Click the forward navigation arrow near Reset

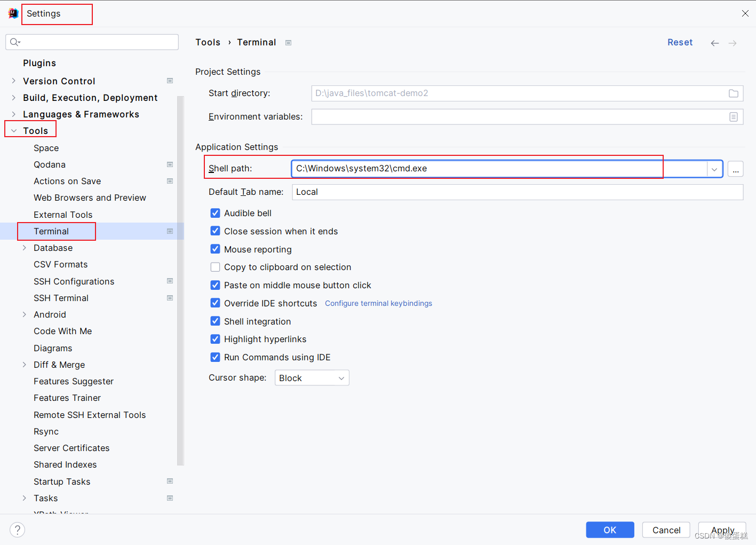(x=732, y=43)
